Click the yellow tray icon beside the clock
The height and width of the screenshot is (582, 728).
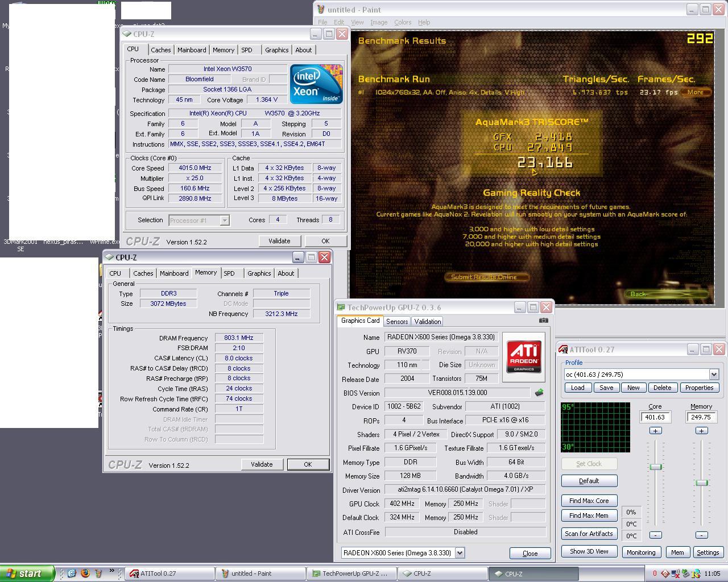[x=696, y=573]
